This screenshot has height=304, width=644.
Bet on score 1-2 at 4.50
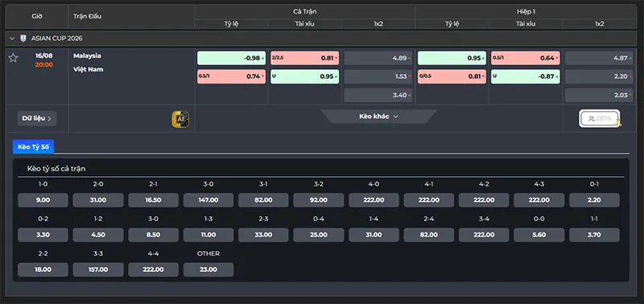tap(98, 235)
